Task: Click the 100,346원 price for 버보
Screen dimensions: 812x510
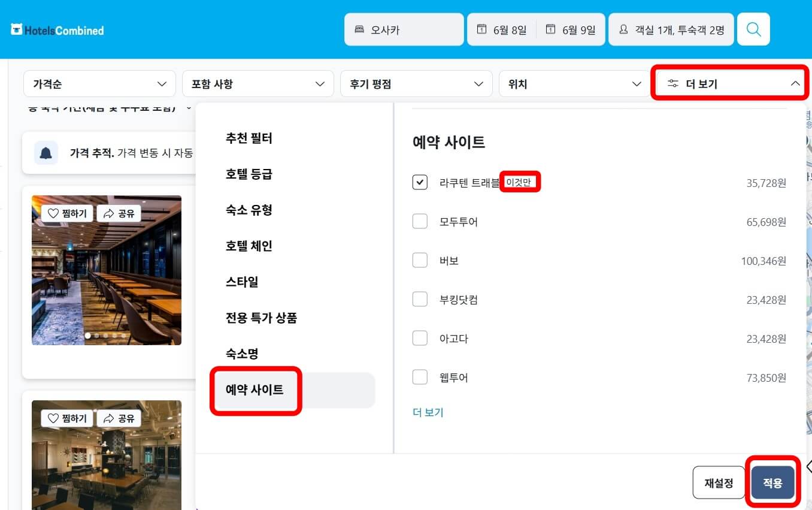Action: (763, 261)
